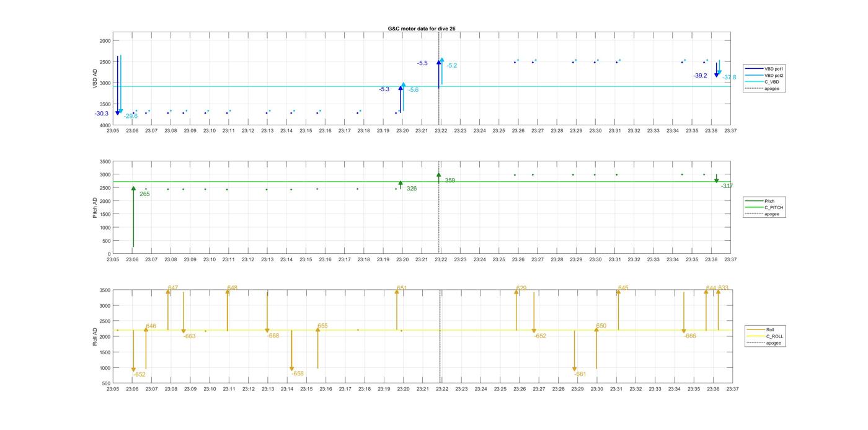The height and width of the screenshot is (430, 868).
Task: Click the '359' pitch annotation
Action: (x=450, y=181)
